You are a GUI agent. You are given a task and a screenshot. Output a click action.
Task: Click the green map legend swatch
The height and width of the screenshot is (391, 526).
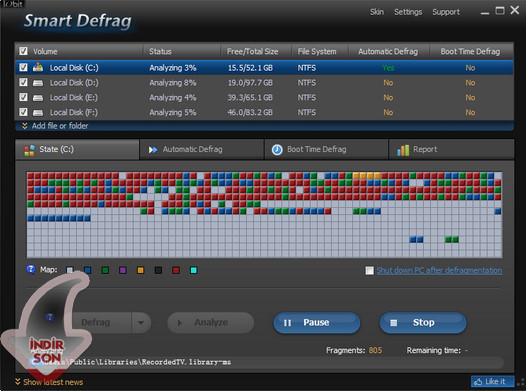tap(105, 270)
